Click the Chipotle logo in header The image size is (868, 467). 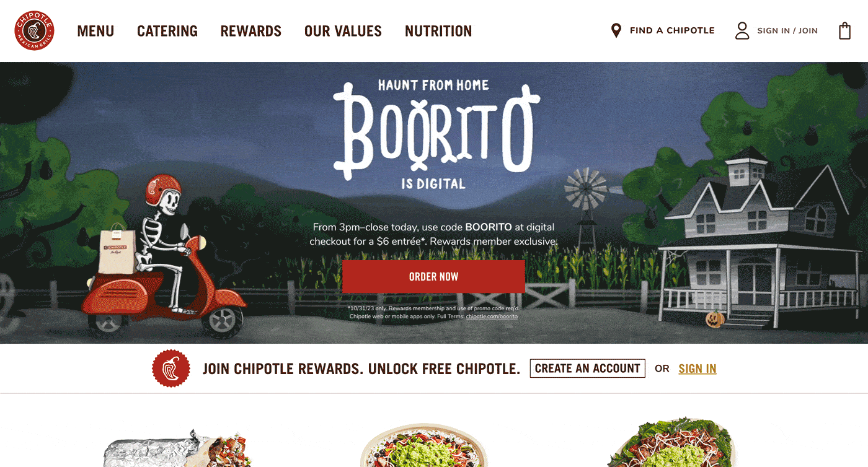click(x=35, y=30)
